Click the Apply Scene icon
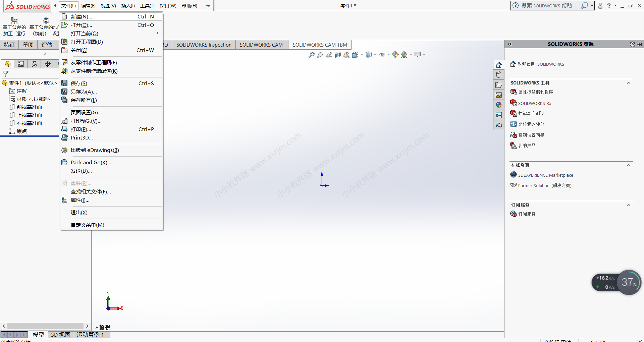Viewport: 644px width, 342px height. (404, 55)
